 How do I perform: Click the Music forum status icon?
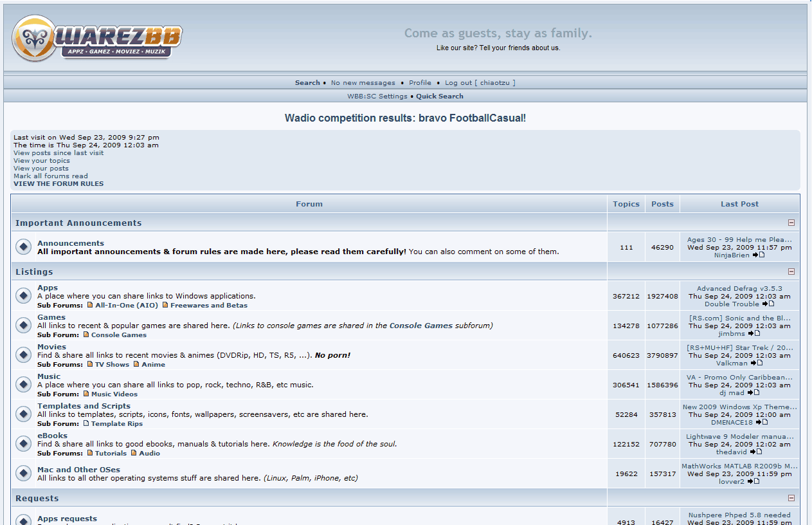[23, 384]
